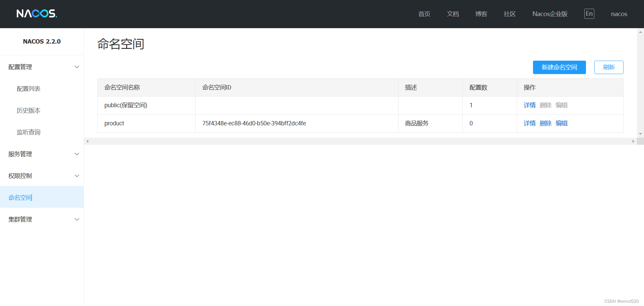
Task: Open the 集群管理 sidebar section
Action: click(x=42, y=220)
